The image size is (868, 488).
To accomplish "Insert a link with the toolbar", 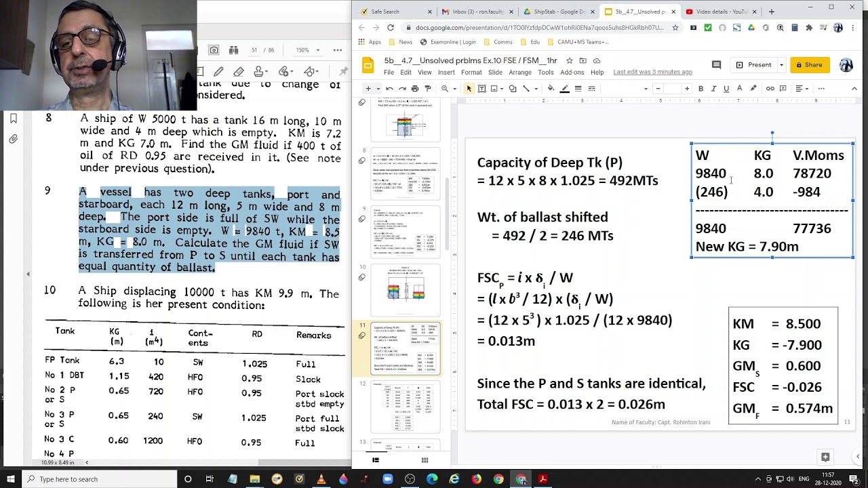I will coord(770,89).
